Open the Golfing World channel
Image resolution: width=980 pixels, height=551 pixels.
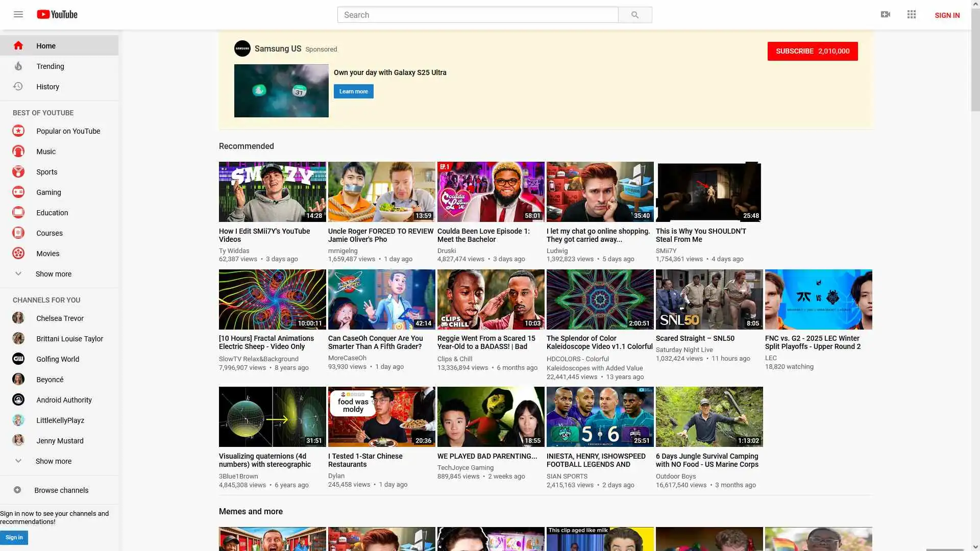(x=57, y=359)
